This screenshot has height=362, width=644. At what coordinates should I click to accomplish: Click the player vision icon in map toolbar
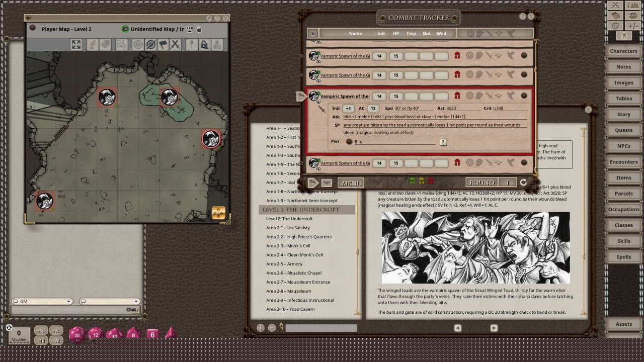[217, 45]
